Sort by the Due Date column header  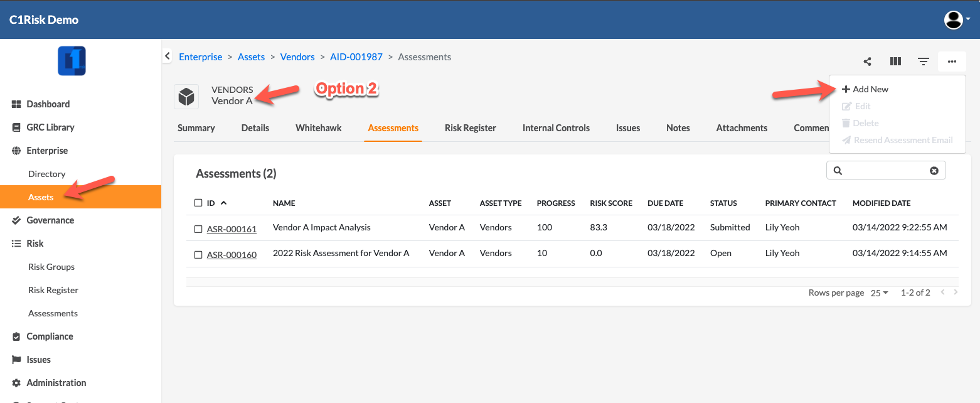coord(666,203)
